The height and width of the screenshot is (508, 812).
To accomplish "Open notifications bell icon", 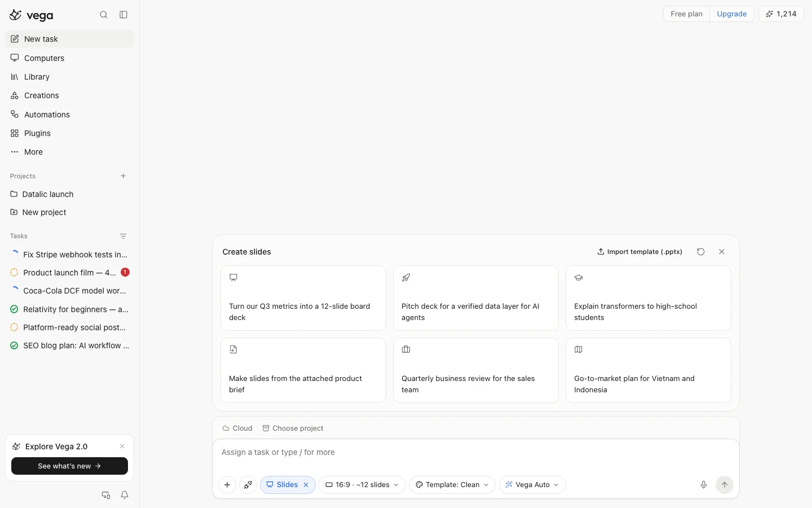I will tap(125, 495).
